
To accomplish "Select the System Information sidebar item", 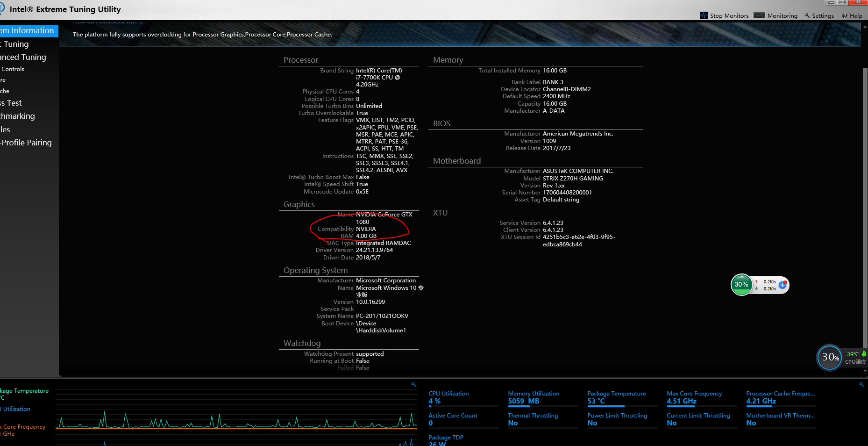I will pos(29,31).
